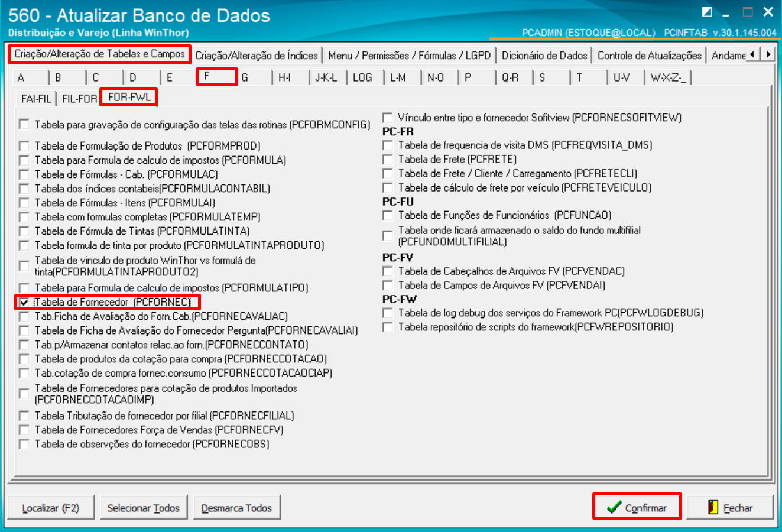The width and height of the screenshot is (782, 532).
Task: Enable PCFORNECFILIAL checkbox
Action: click(24, 416)
